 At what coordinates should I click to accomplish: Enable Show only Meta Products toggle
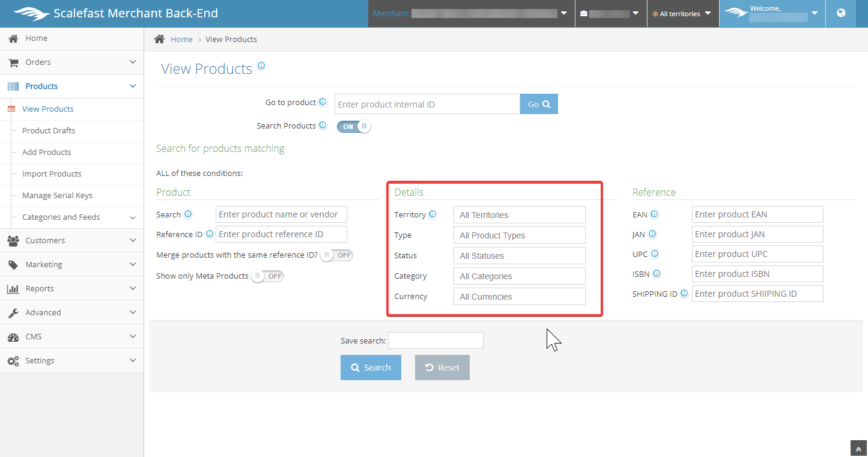(267, 276)
